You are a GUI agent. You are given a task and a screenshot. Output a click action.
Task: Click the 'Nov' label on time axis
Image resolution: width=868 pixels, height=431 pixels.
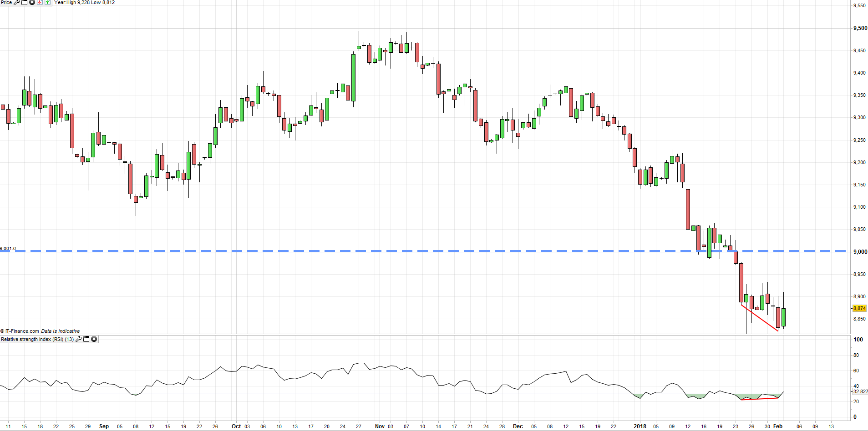pyautogui.click(x=380, y=426)
